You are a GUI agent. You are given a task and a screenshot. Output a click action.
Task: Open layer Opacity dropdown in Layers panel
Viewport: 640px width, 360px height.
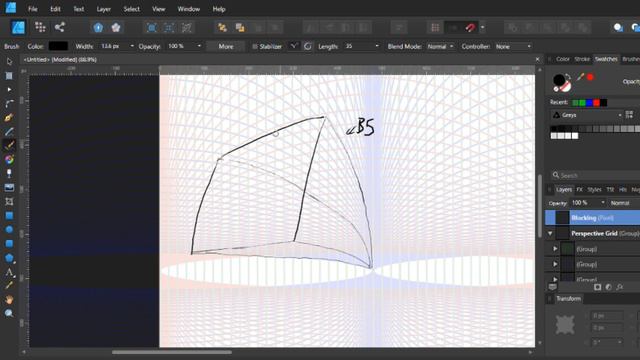602,202
